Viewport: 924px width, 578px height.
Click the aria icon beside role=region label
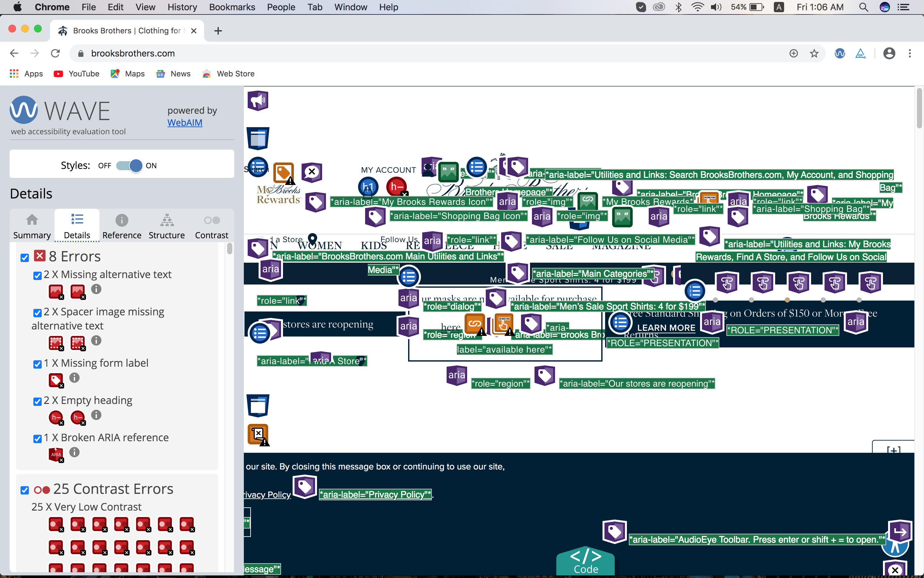pos(457,375)
